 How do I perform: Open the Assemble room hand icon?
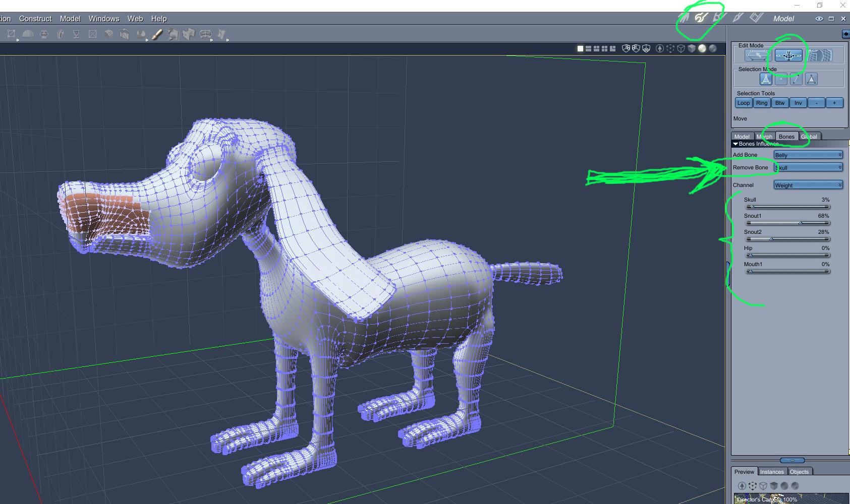684,18
